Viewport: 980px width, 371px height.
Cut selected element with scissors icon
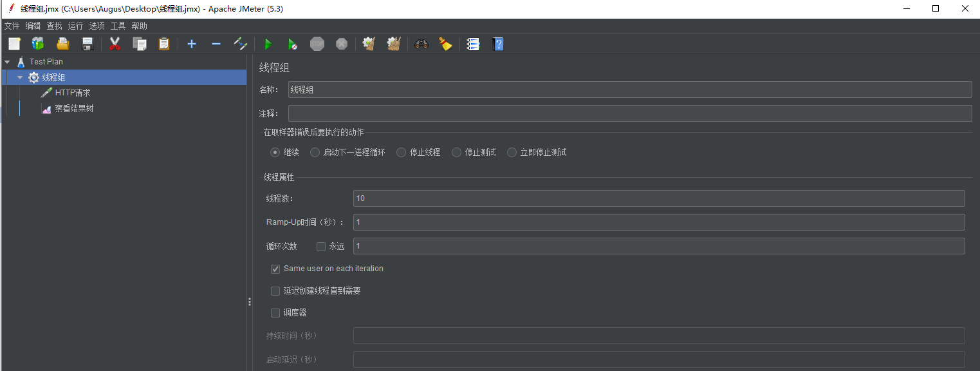(x=115, y=44)
